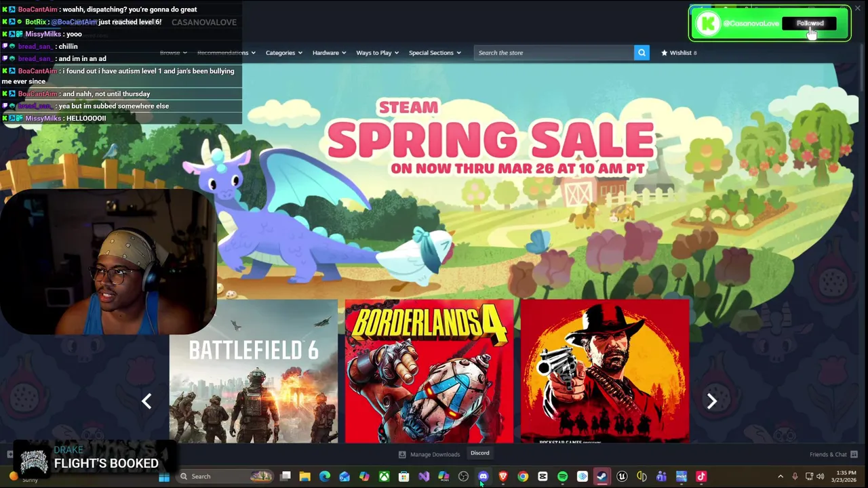Open OBS Studio from taskbar
Viewport: 868px width, 488px height.
[463, 476]
